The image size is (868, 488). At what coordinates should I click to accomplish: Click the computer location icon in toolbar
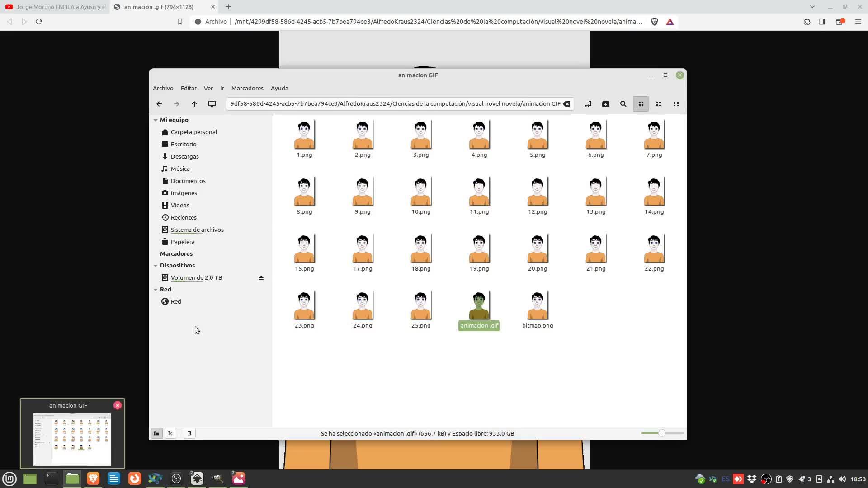point(212,104)
